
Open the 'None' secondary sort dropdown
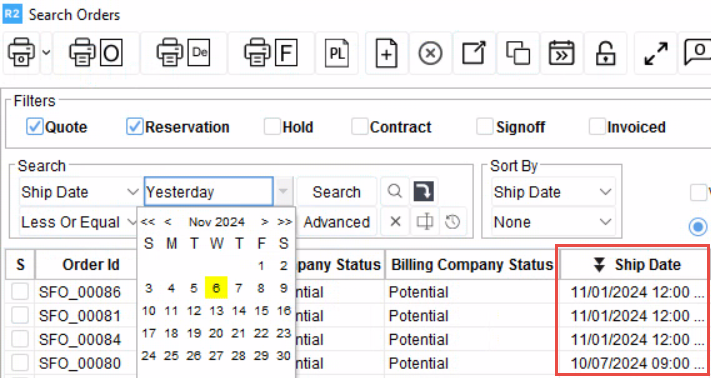[553, 222]
